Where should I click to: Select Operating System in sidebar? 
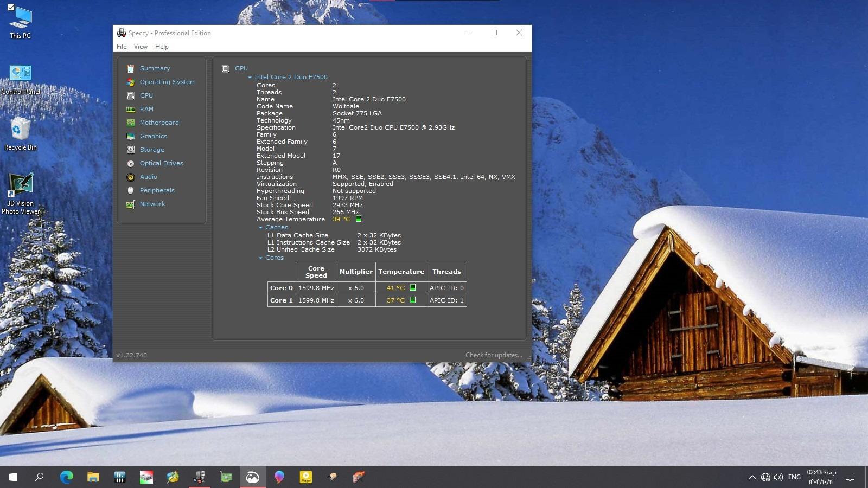tap(167, 82)
